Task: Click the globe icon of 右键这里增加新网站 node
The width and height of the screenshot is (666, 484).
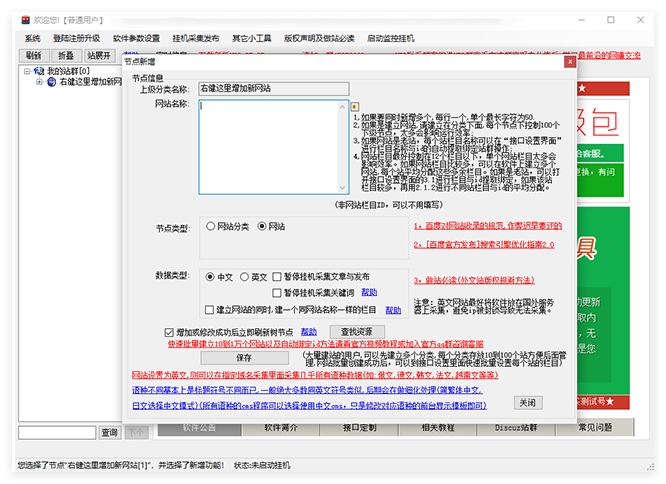Action: 51,82
